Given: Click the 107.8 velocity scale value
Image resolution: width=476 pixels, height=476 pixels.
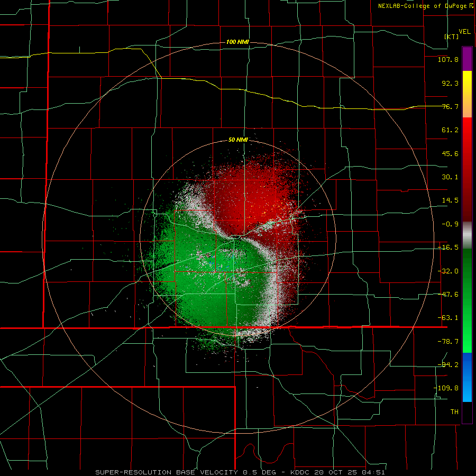Looking at the screenshot, I should tap(448, 59).
